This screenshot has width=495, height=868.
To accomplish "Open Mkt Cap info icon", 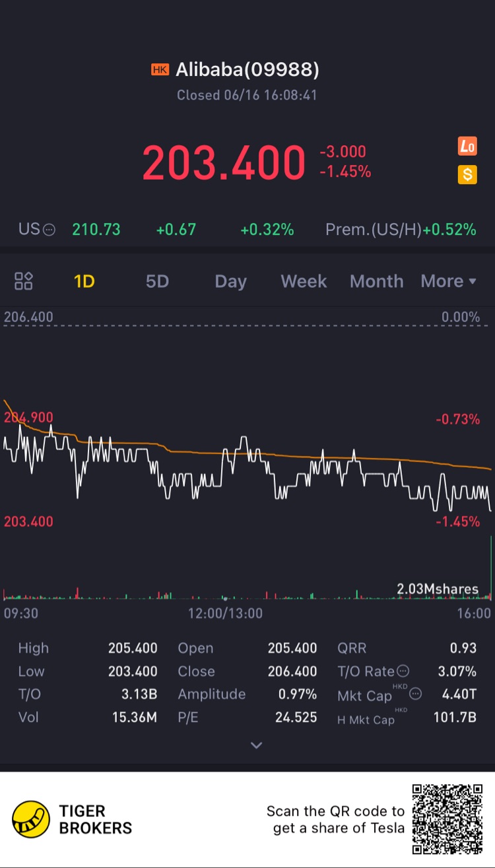I will (x=415, y=694).
